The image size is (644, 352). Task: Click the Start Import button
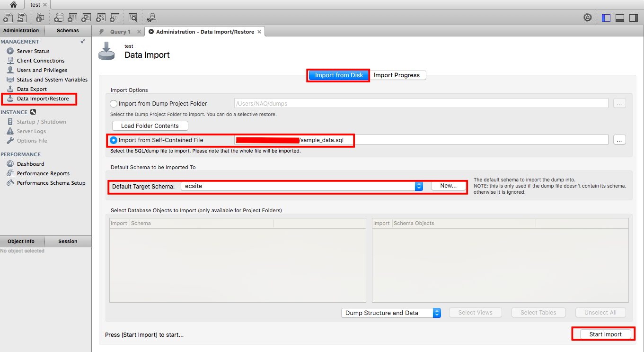[x=605, y=334]
